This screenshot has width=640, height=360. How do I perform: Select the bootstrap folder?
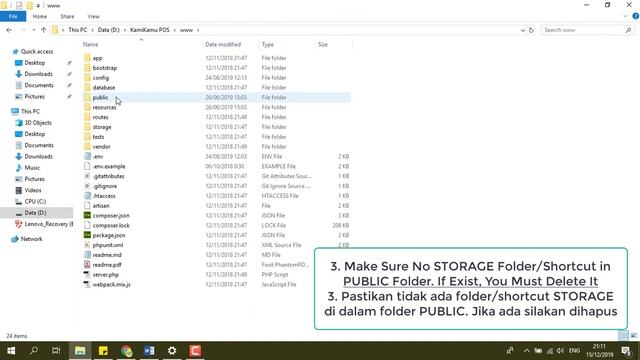[x=104, y=68]
